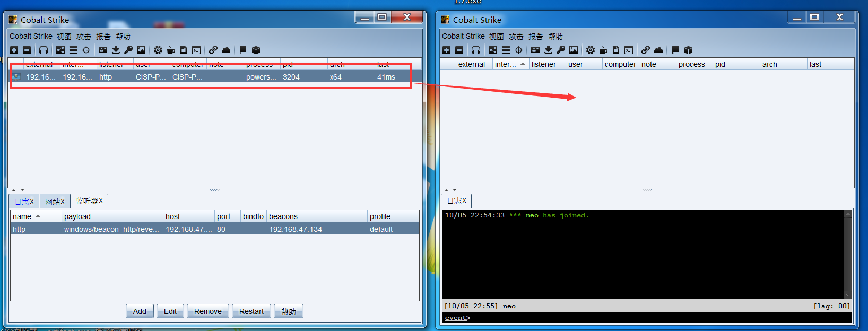Click Office macro document icon in the listeners window
Image resolution: width=868 pixels, height=331 pixels.
coord(184,50)
